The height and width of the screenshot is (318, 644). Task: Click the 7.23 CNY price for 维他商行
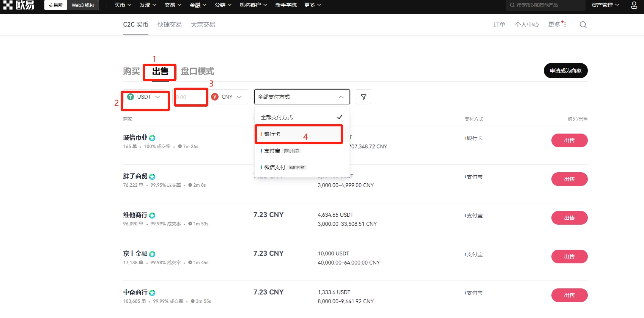pos(268,215)
